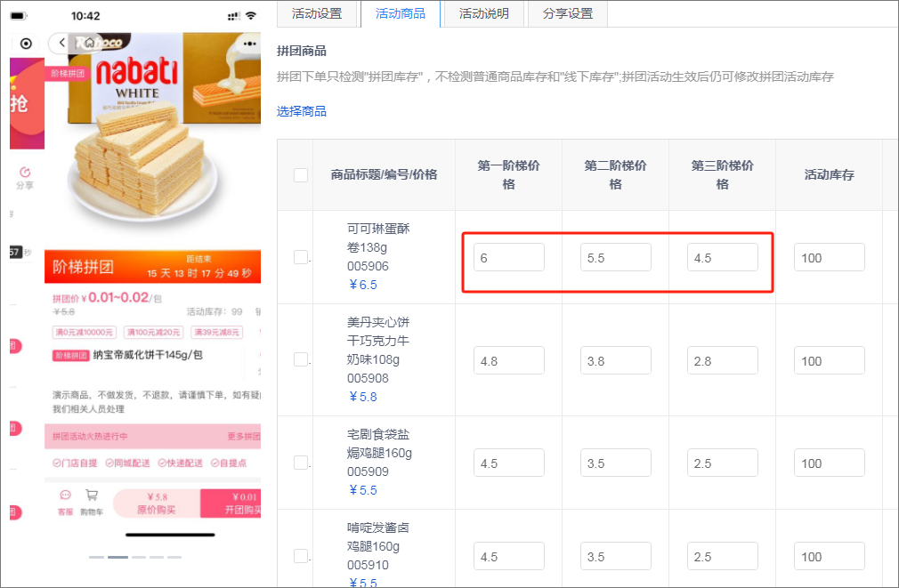Screen dimensions: 899x588
Task: Tap the 阶梯拼团 countdown banner
Action: pyautogui.click(x=152, y=267)
